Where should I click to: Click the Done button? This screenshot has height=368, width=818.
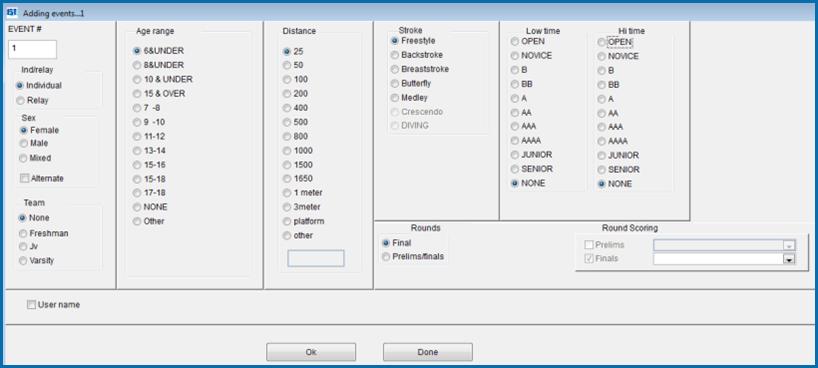(x=428, y=352)
